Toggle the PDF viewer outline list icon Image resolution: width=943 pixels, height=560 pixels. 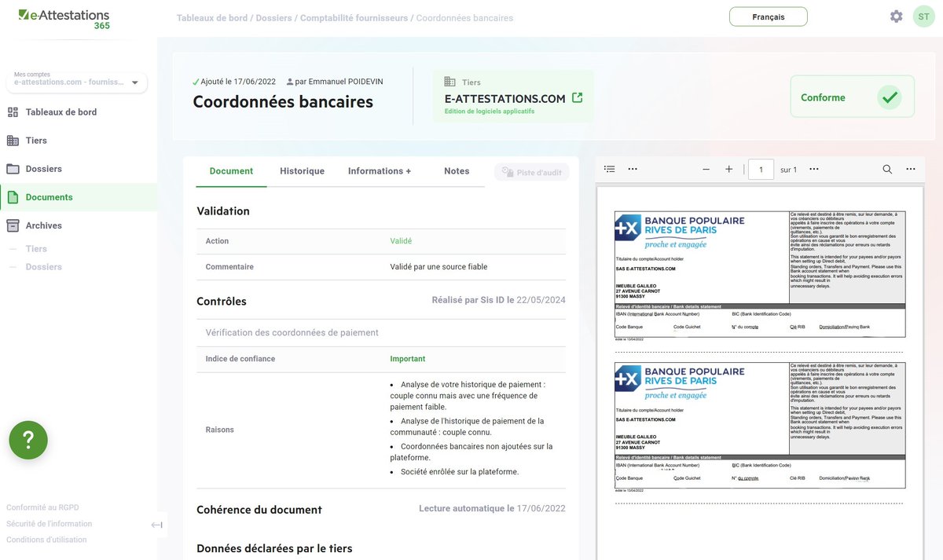coord(610,169)
